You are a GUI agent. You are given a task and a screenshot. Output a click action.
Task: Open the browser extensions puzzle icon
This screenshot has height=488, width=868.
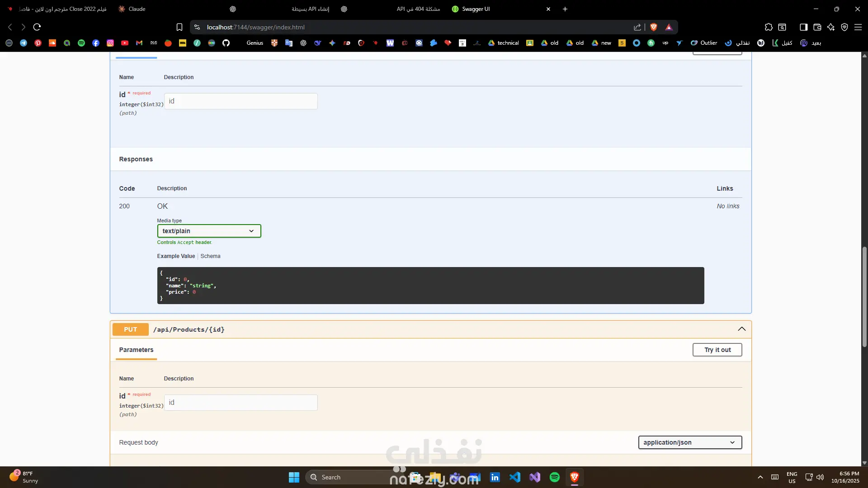tap(769, 27)
